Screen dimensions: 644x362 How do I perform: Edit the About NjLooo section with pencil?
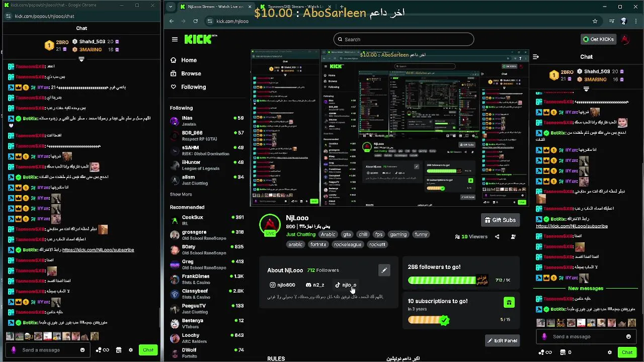click(x=384, y=270)
